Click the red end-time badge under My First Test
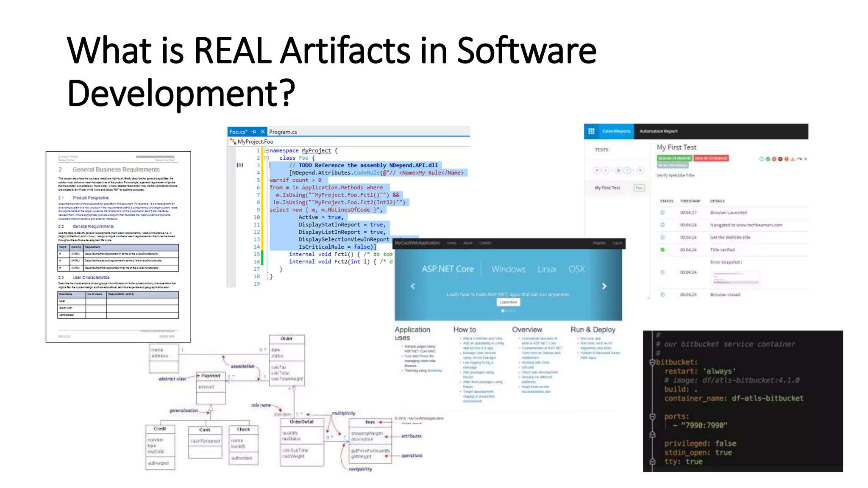Image resolution: width=868 pixels, height=488 pixels. (711, 158)
